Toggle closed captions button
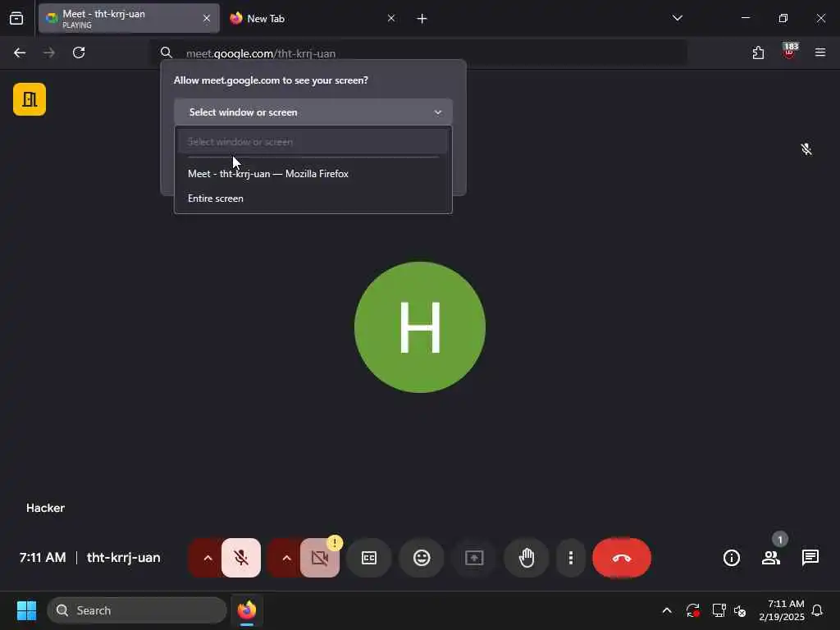840x630 pixels. [369, 558]
